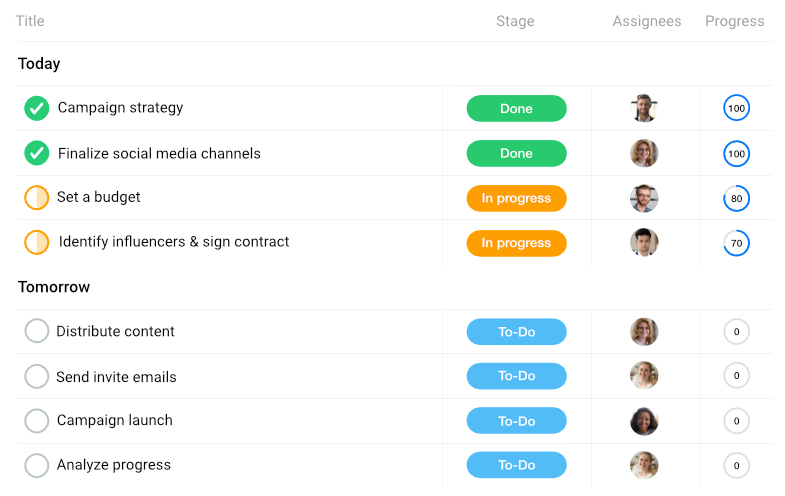Image resolution: width=785 pixels, height=496 pixels.
Task: Open the Send invite emails task
Action: click(x=116, y=377)
